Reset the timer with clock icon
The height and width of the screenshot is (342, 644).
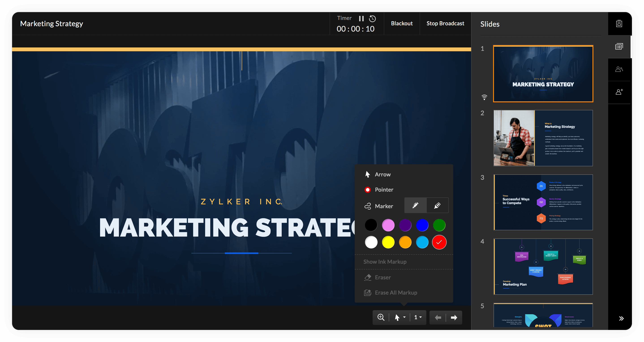point(373,19)
